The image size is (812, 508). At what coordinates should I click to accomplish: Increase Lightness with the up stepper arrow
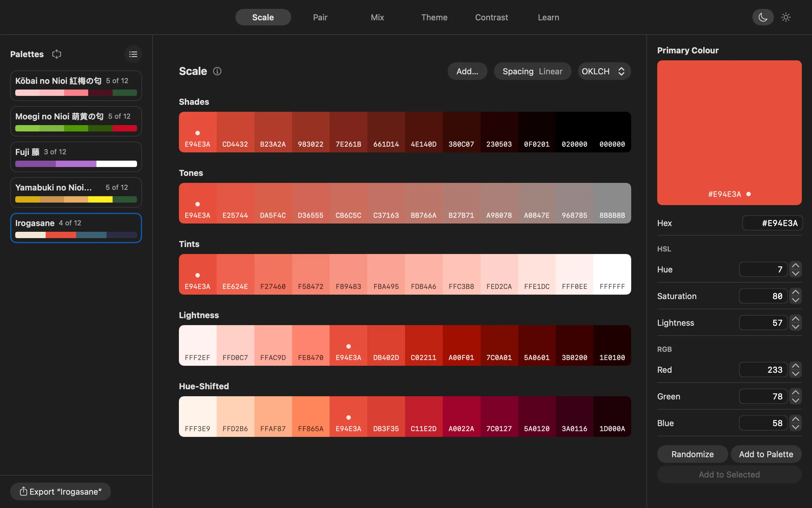coord(796,318)
